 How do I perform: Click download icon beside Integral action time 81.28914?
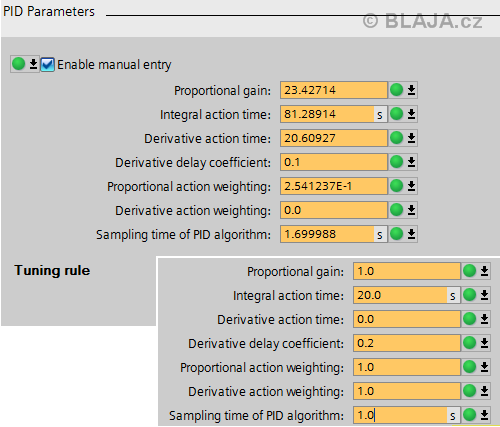(411, 114)
